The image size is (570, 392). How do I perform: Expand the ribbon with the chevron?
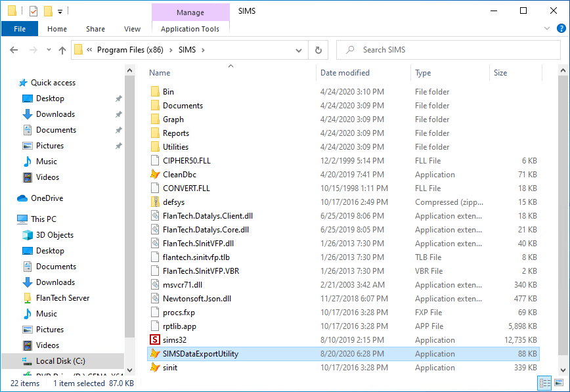[x=547, y=28]
